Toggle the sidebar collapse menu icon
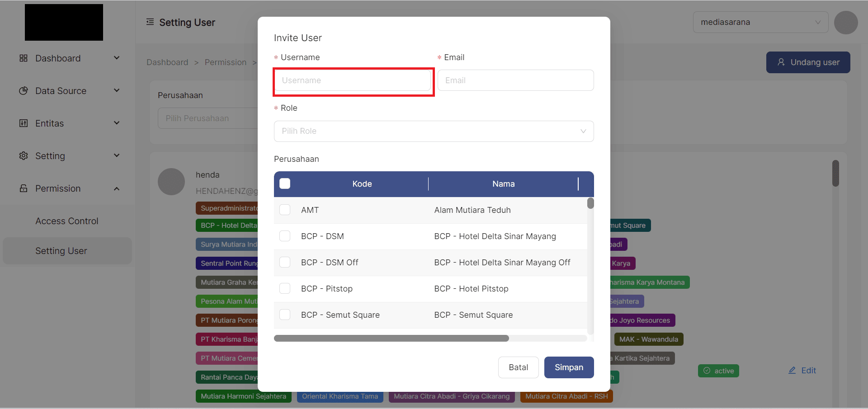 tap(150, 22)
